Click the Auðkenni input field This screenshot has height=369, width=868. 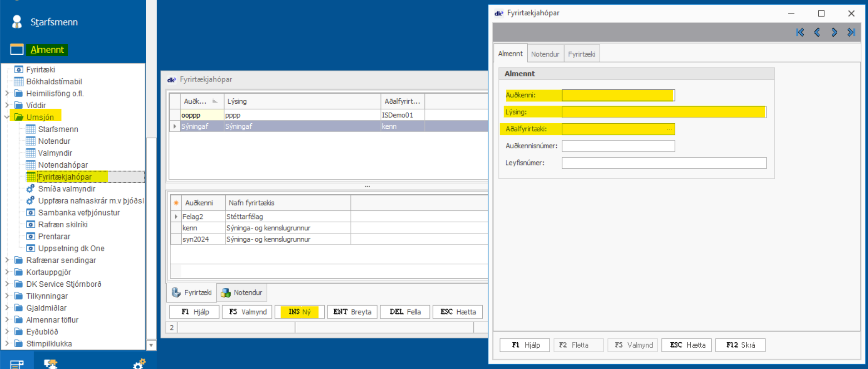[618, 95]
